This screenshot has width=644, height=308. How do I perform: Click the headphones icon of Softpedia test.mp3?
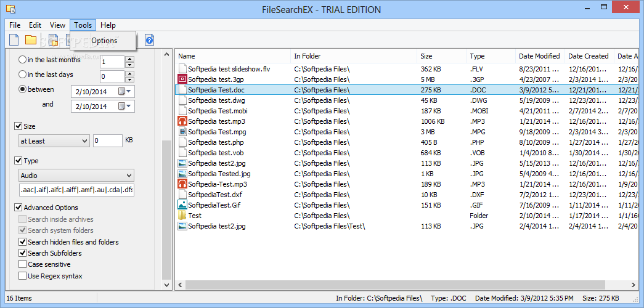tap(182, 121)
